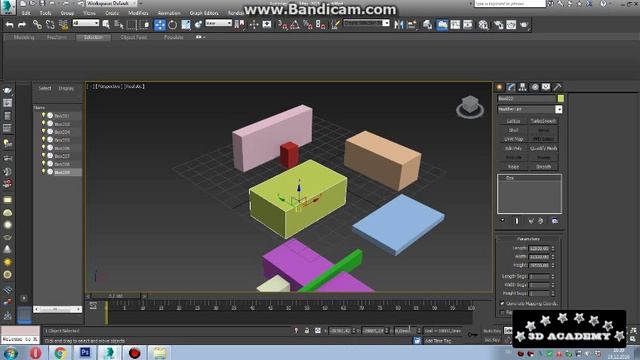The image size is (640, 360).
Task: Choose the Select Object arrow tool
Action: point(106,25)
